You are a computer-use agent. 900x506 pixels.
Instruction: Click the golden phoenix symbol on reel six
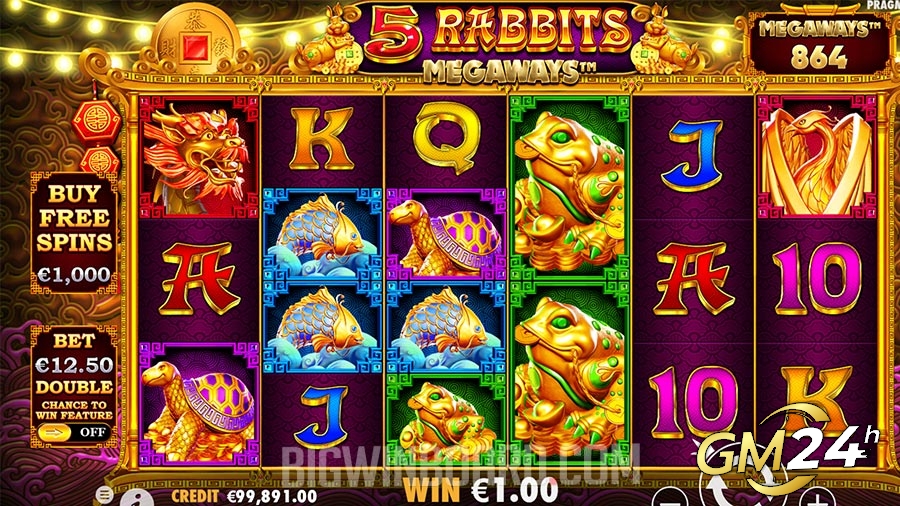(x=816, y=158)
